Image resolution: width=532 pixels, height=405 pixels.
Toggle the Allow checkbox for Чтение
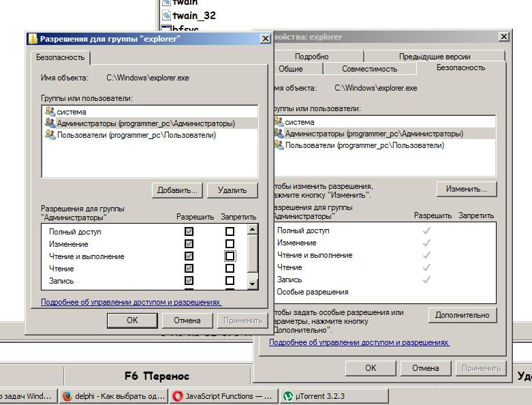coord(189,268)
